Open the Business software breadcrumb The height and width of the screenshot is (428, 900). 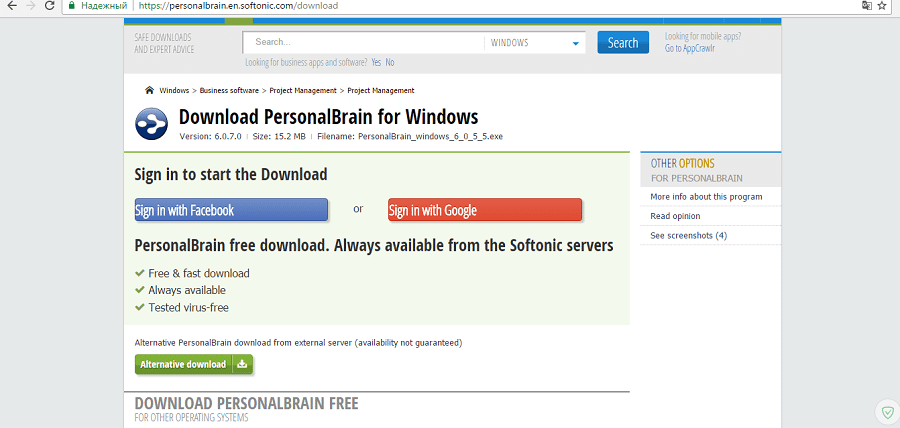click(230, 90)
